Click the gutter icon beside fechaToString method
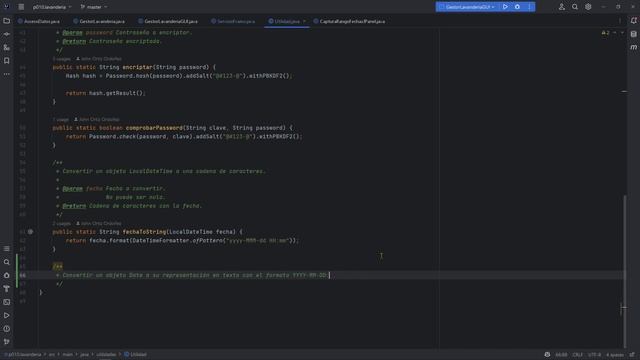 pos(30,232)
